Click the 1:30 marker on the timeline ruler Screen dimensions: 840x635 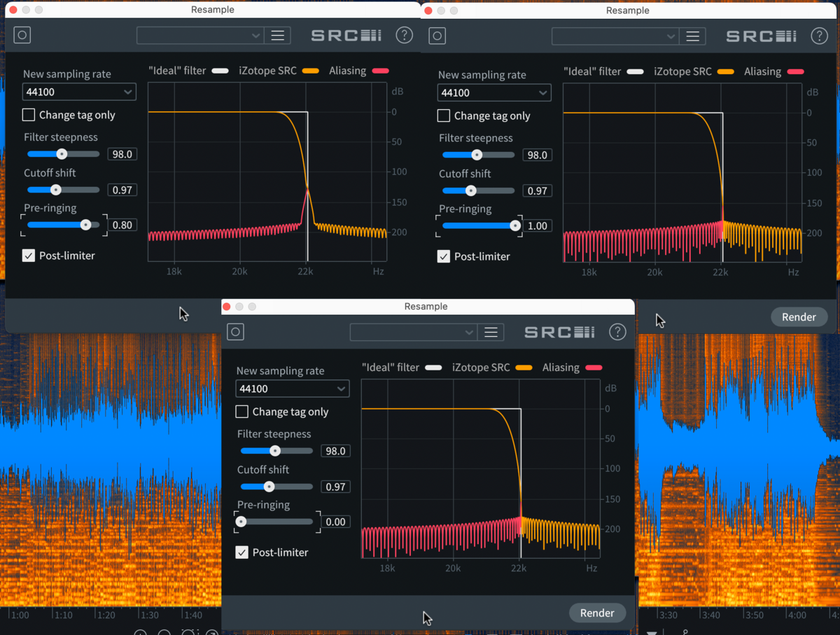click(149, 615)
